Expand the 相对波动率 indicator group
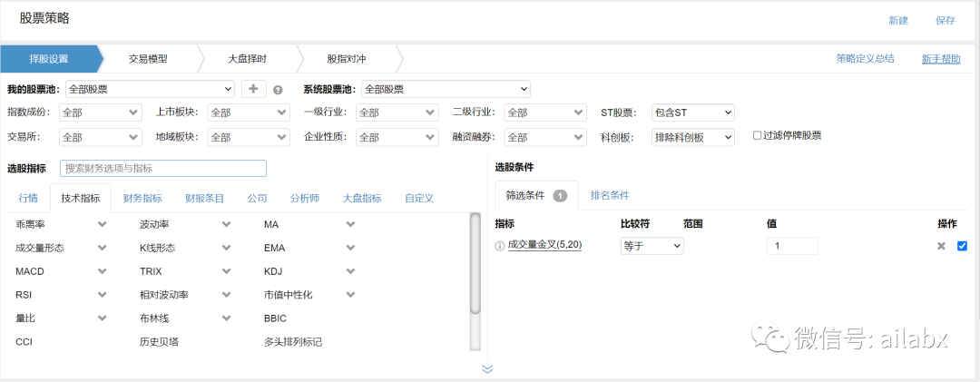The height and width of the screenshot is (382, 980). 226,295
